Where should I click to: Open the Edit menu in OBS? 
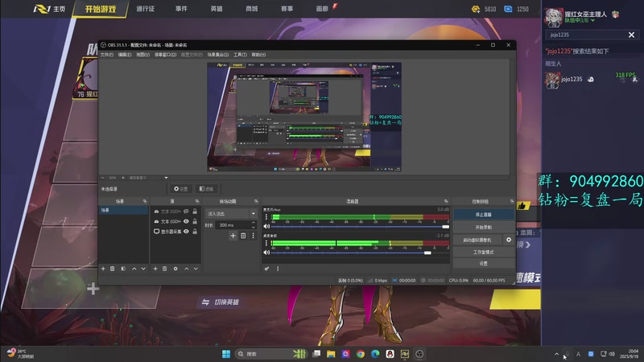[x=125, y=55]
